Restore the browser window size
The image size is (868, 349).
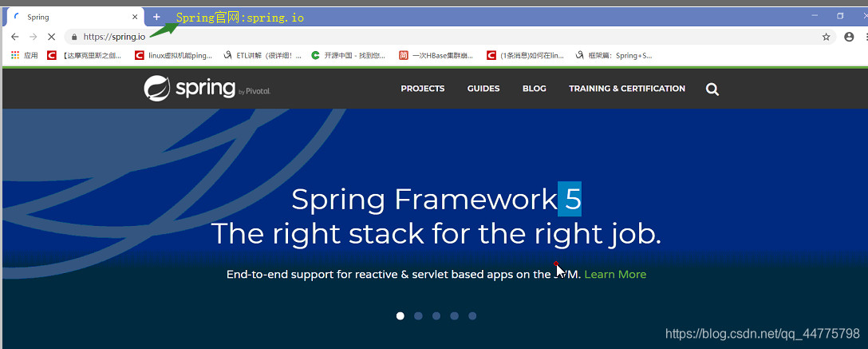click(x=840, y=16)
